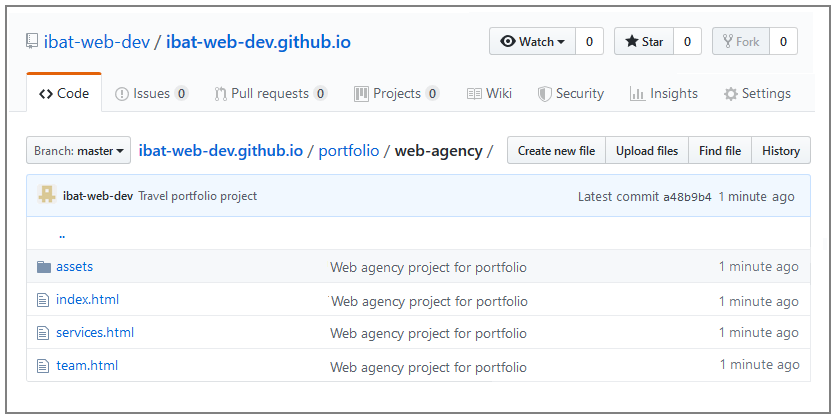This screenshot has width=840, height=418.
Task: Click the fork icon on Fork button
Action: (728, 41)
